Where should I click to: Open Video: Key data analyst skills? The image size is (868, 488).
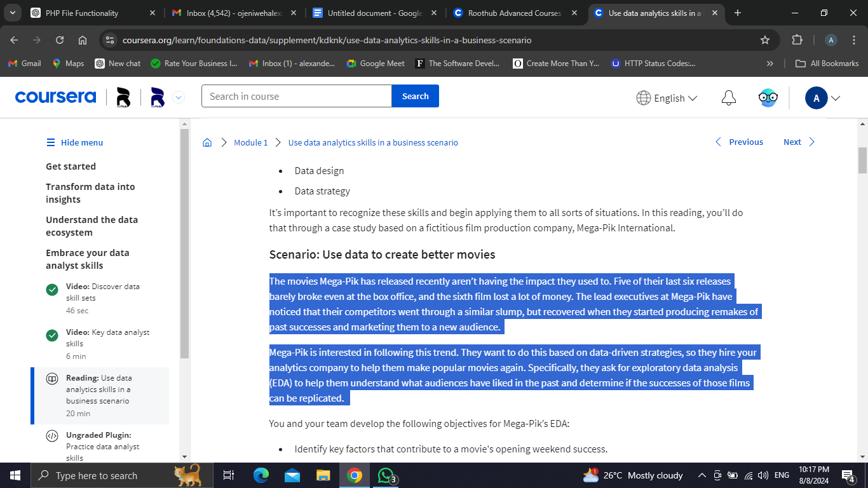pyautogui.click(x=107, y=337)
